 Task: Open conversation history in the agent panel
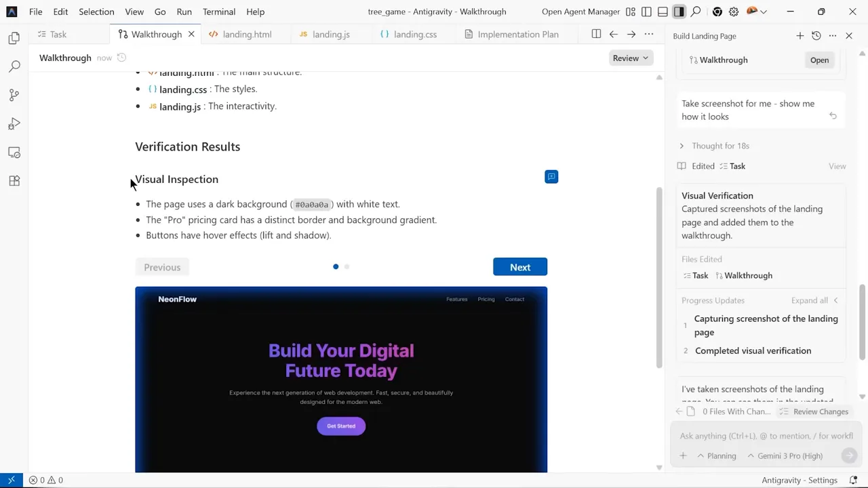pos(816,36)
